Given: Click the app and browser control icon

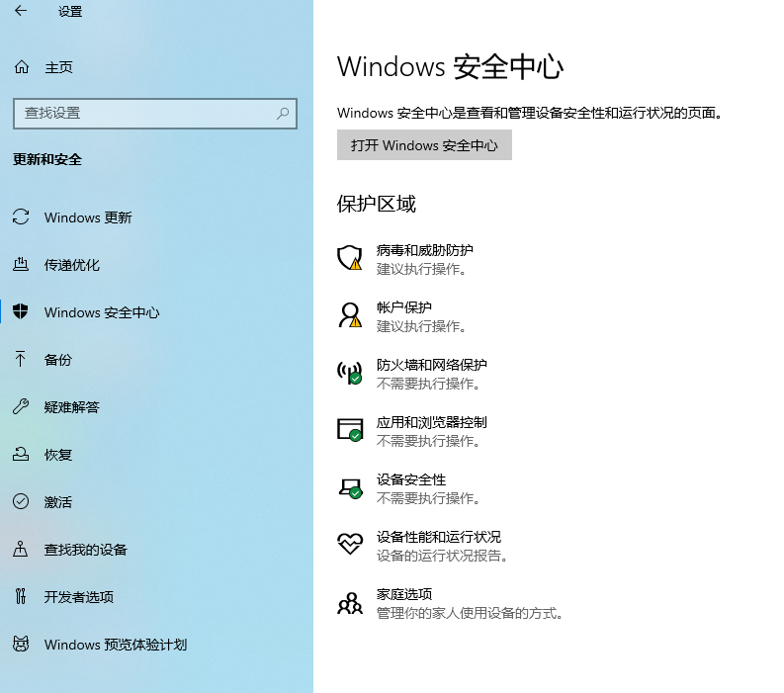Looking at the screenshot, I should pos(350,430).
